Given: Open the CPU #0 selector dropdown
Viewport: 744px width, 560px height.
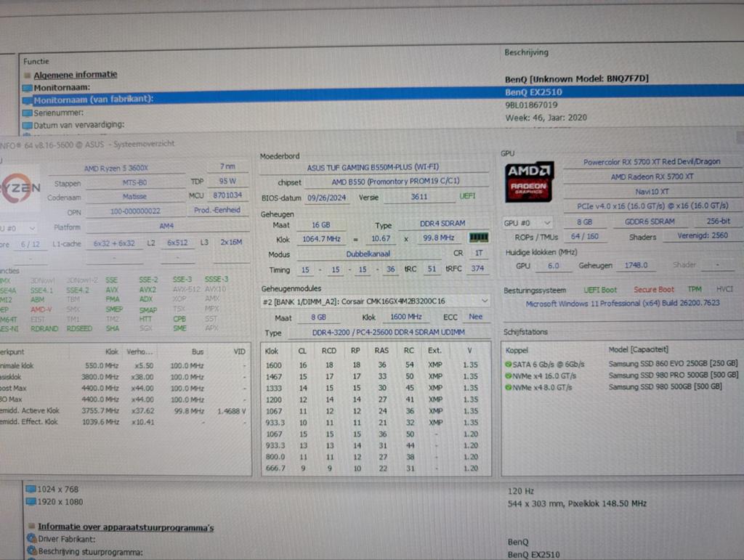Looking at the screenshot, I should pos(18,228).
